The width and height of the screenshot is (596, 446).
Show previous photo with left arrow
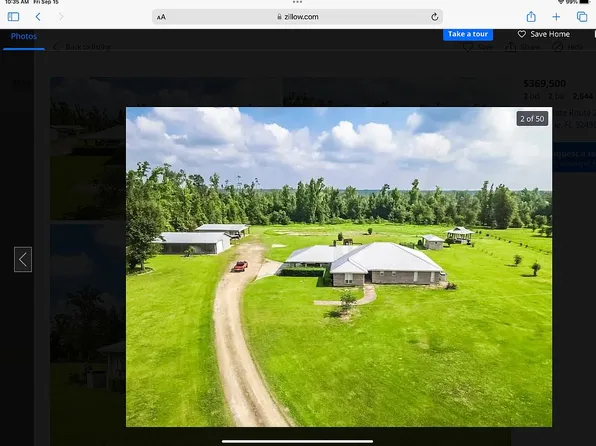click(23, 259)
